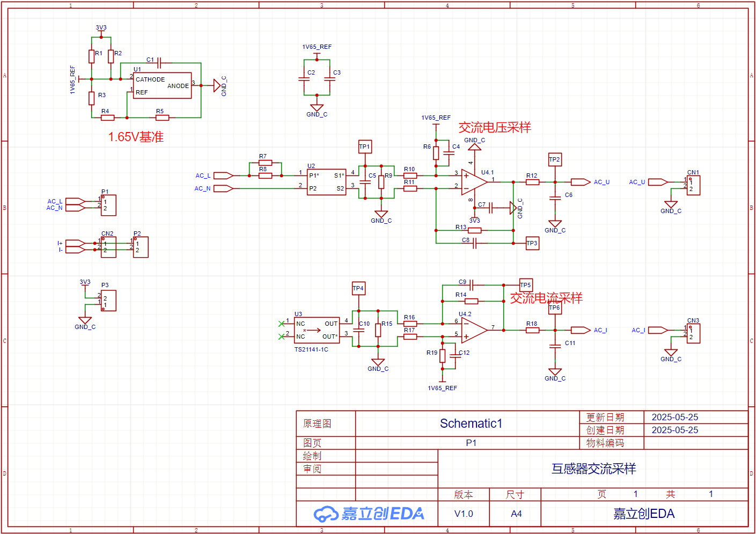Click the 'TS21141-1C' part label
The image size is (756, 534).
click(311, 349)
